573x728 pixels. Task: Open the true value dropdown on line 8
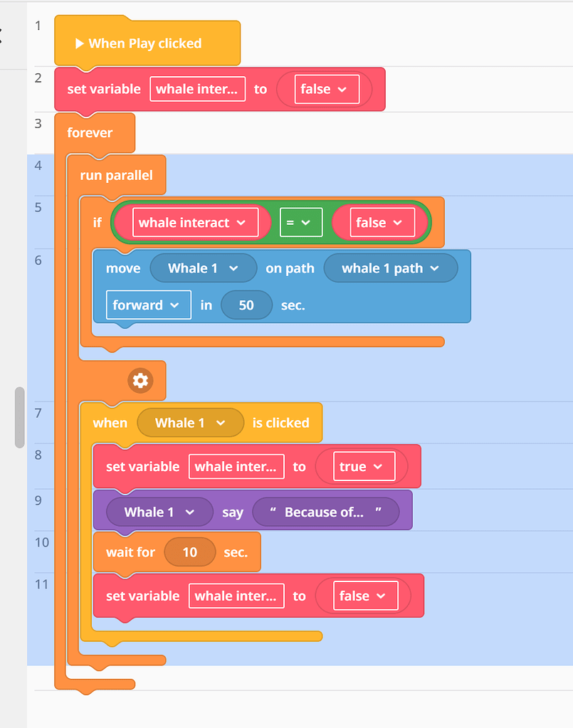point(362,466)
